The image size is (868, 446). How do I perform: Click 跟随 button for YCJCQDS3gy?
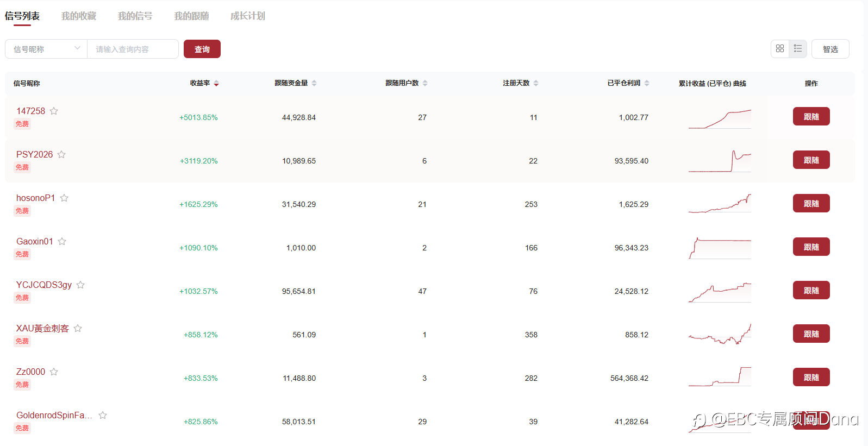coord(811,291)
